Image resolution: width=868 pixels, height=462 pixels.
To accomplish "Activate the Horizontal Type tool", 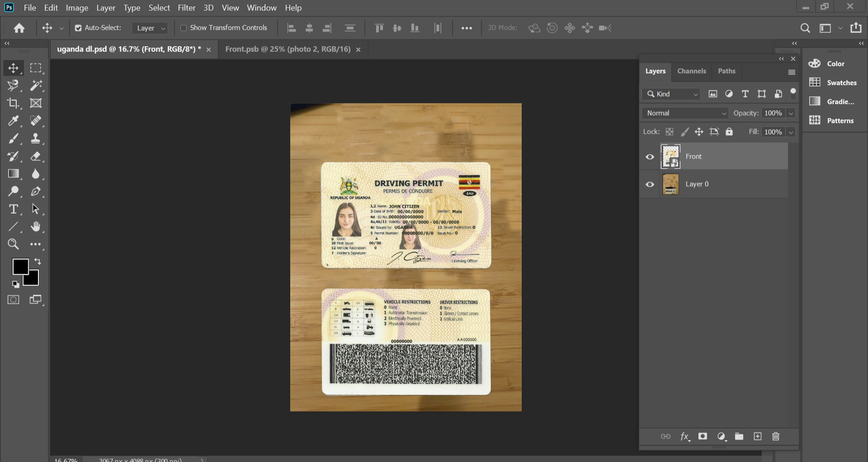I will coord(13,209).
